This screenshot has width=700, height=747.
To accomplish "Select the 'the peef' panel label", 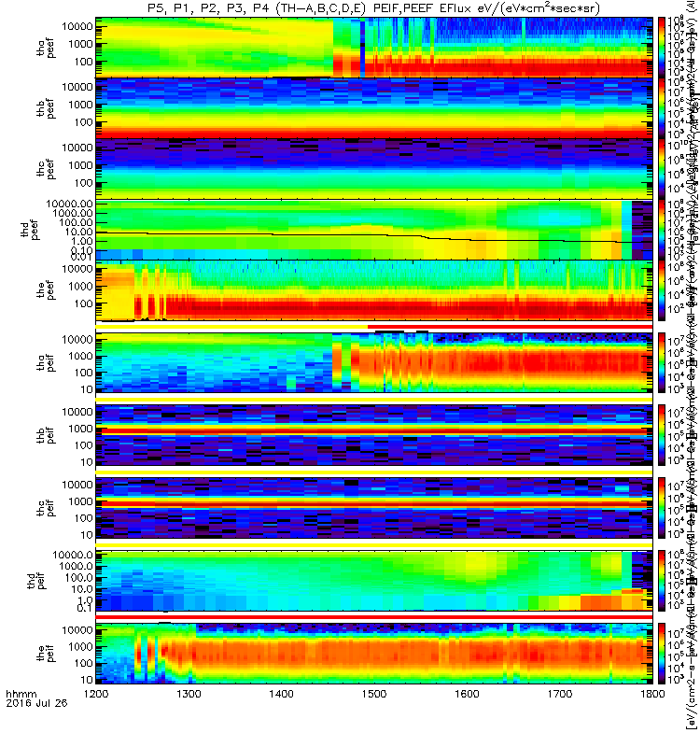I will (x=46, y=290).
